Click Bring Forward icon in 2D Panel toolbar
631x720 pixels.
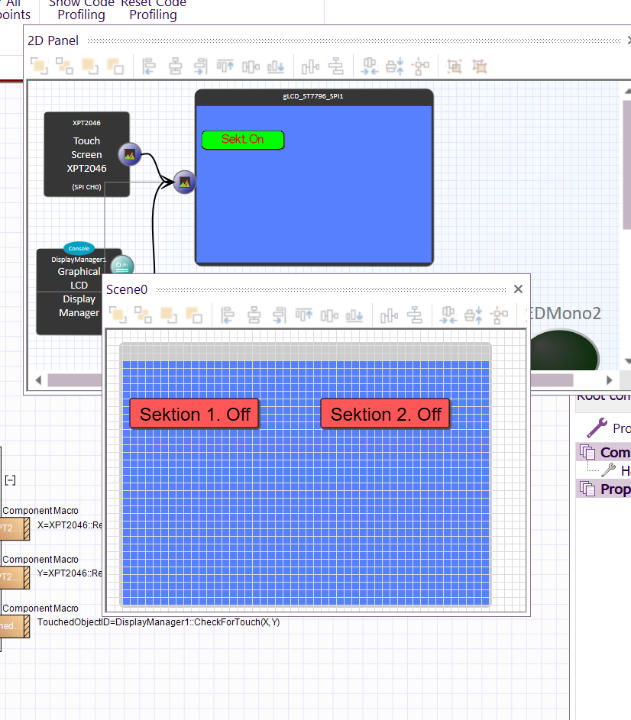coord(90,66)
